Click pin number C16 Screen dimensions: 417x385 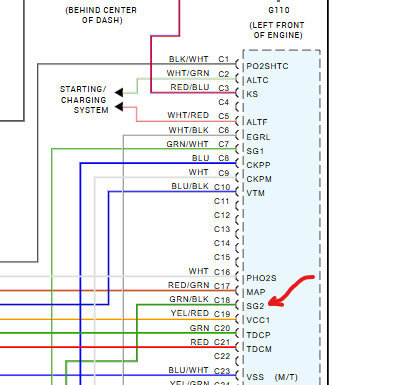point(222,272)
